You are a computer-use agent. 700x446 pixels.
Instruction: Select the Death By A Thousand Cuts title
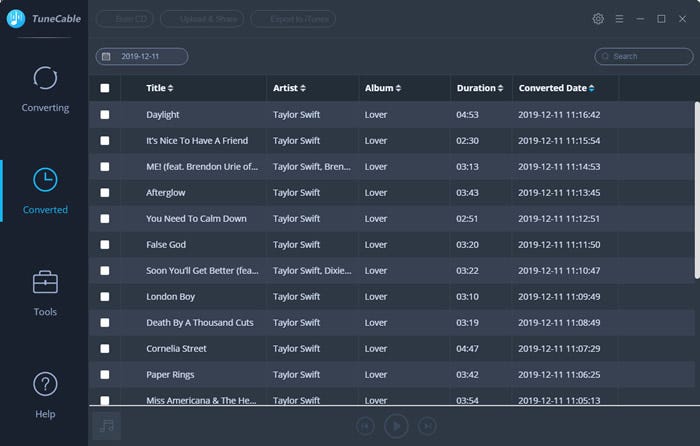click(200, 322)
